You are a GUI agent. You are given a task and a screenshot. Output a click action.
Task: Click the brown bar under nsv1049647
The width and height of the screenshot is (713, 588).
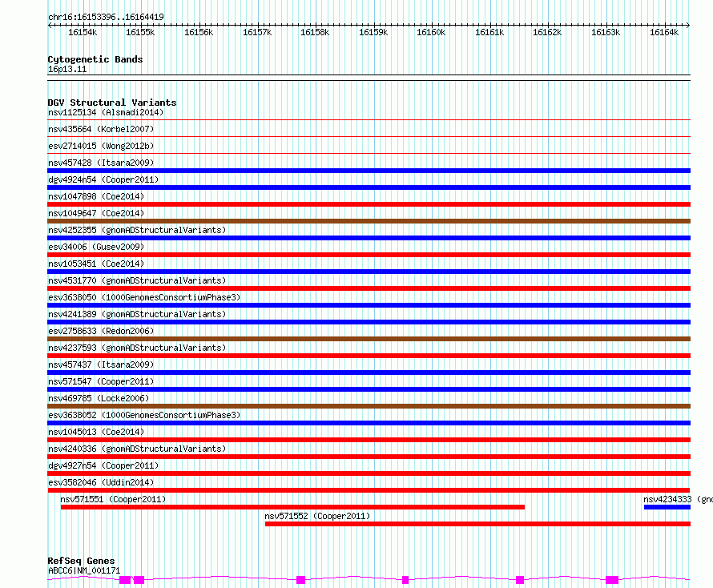[369, 221]
